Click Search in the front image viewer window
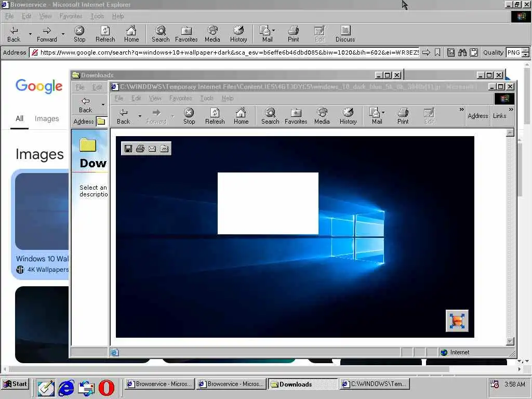The height and width of the screenshot is (399, 532). click(270, 116)
